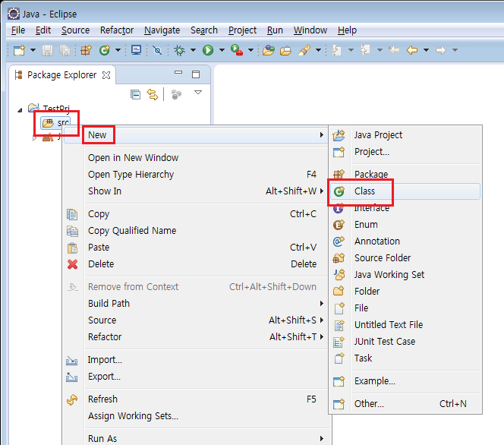Screen dimensions: 504x445
Task: Open the Edit menu
Action: point(43,30)
